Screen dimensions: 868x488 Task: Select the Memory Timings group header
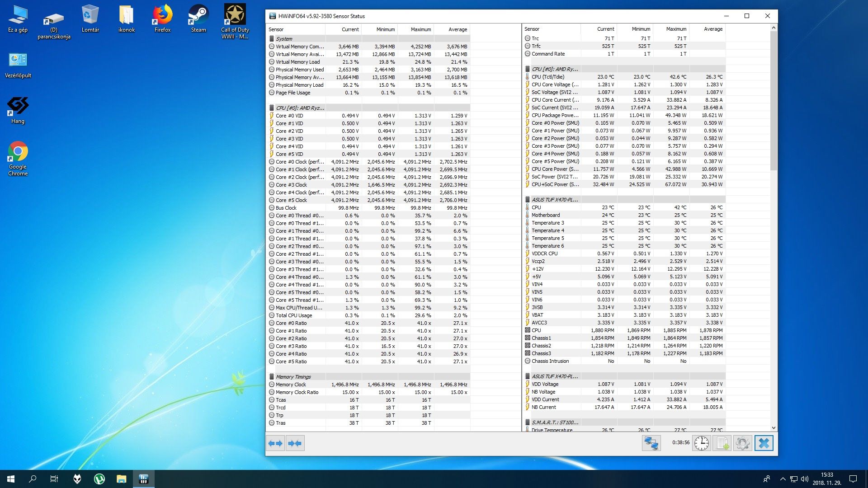369,377
